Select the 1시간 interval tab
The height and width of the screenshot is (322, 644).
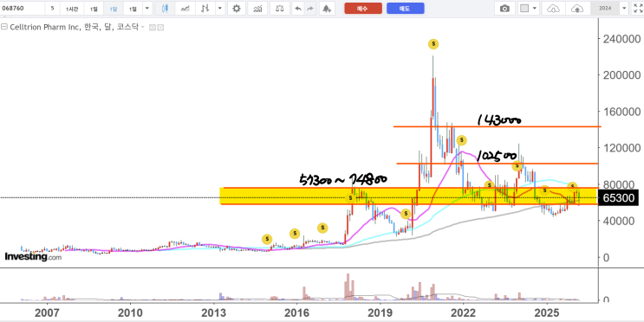72,8
